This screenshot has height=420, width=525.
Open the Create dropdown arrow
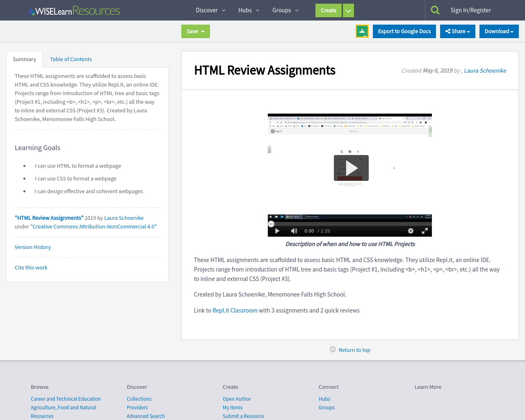[x=348, y=11]
